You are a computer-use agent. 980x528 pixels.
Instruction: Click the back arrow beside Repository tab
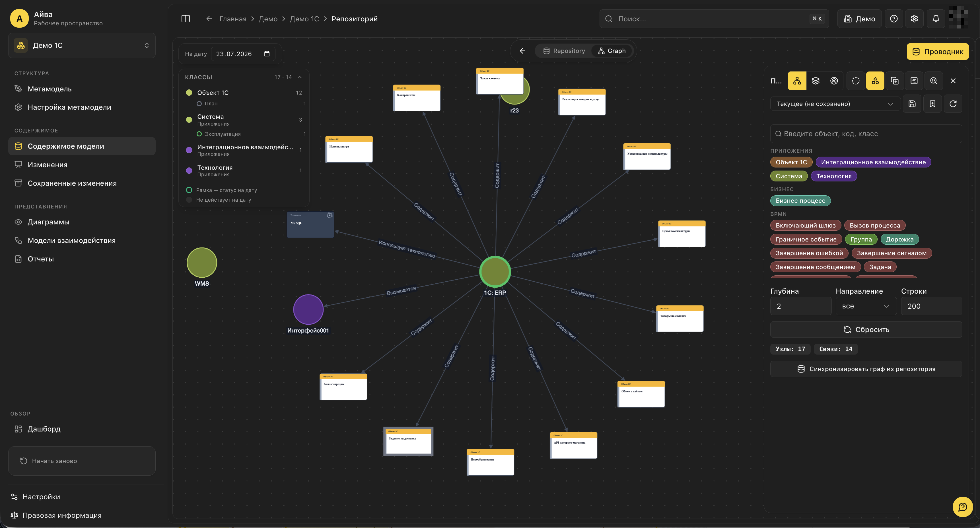pyautogui.click(x=523, y=51)
